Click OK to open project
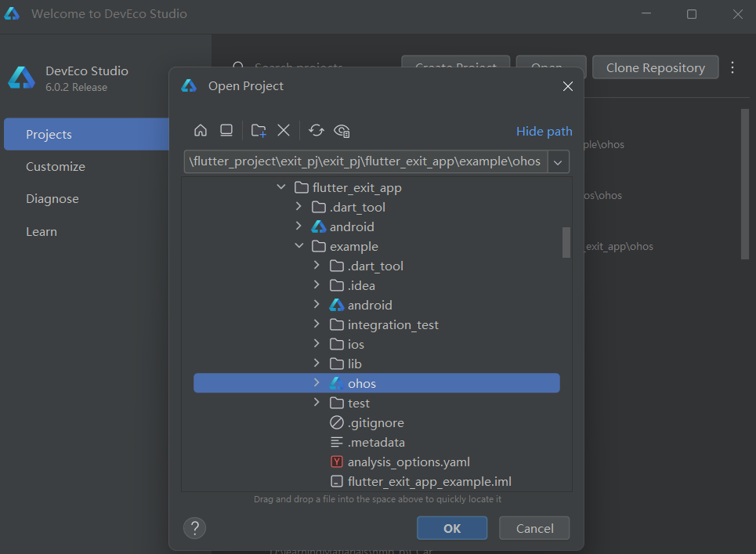This screenshot has width=756, height=554. 452,528
